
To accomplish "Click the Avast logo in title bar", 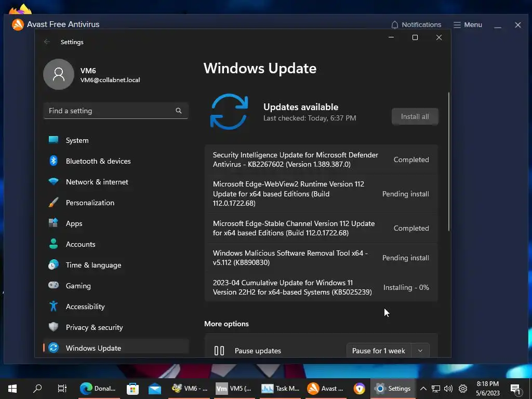I will point(18,24).
